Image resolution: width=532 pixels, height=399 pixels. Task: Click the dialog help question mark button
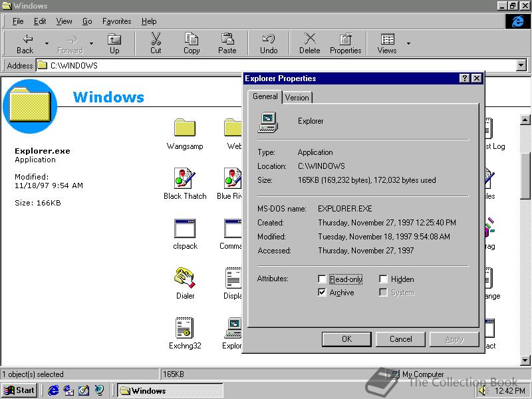[464, 78]
